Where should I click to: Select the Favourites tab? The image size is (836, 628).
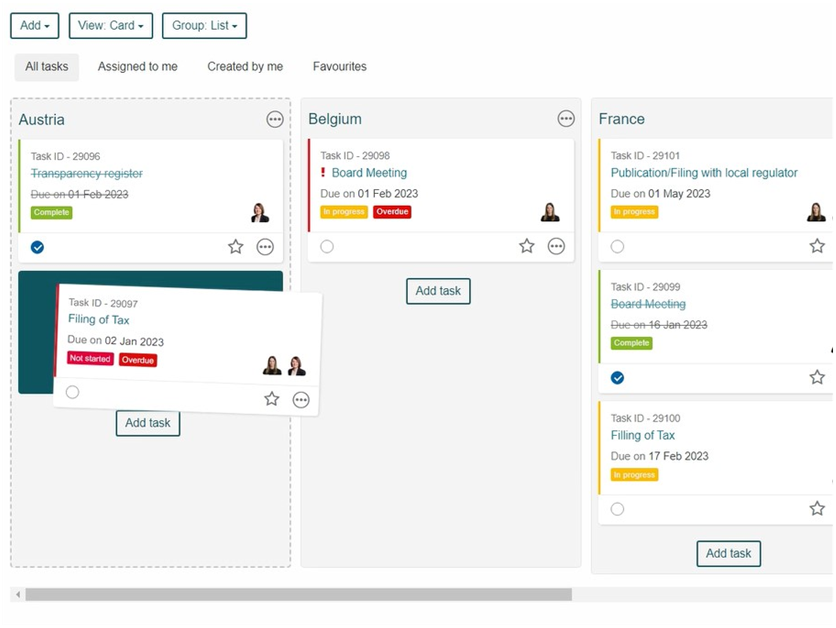[x=339, y=67]
